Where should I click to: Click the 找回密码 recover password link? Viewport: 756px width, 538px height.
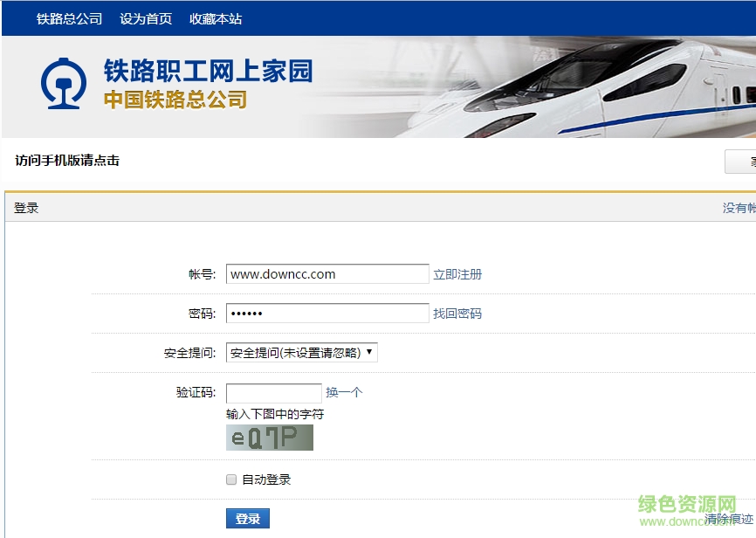click(457, 314)
